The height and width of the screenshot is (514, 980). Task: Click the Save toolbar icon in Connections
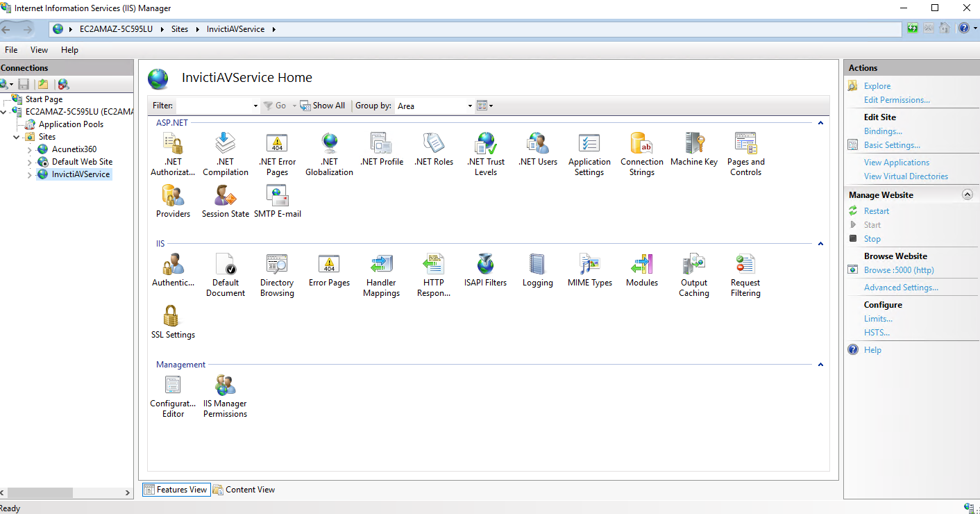tap(24, 84)
